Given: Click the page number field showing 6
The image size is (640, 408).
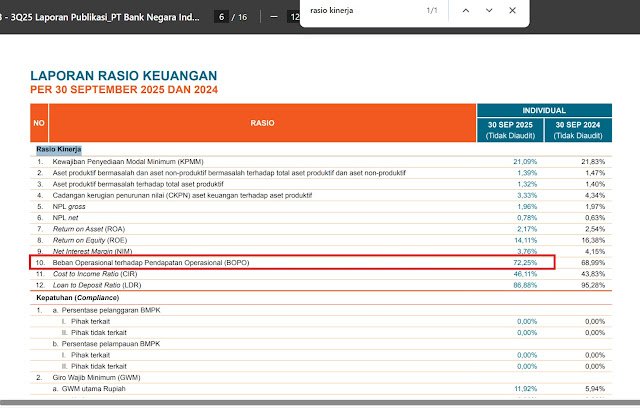Looking at the screenshot, I should pos(221,17).
